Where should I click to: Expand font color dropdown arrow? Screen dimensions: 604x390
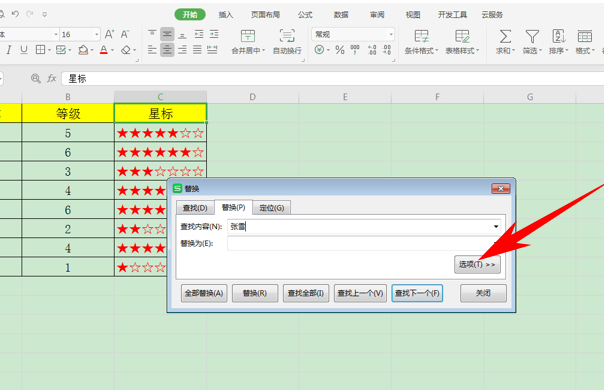[x=112, y=50]
